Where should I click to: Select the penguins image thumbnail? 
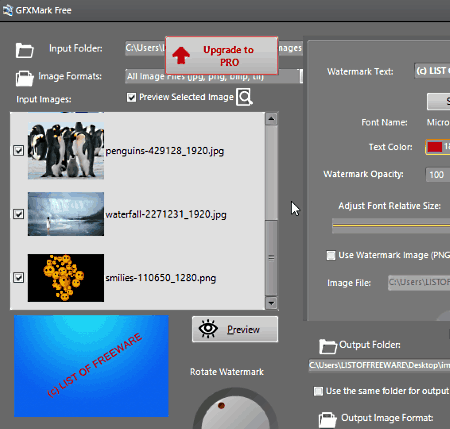[66, 150]
